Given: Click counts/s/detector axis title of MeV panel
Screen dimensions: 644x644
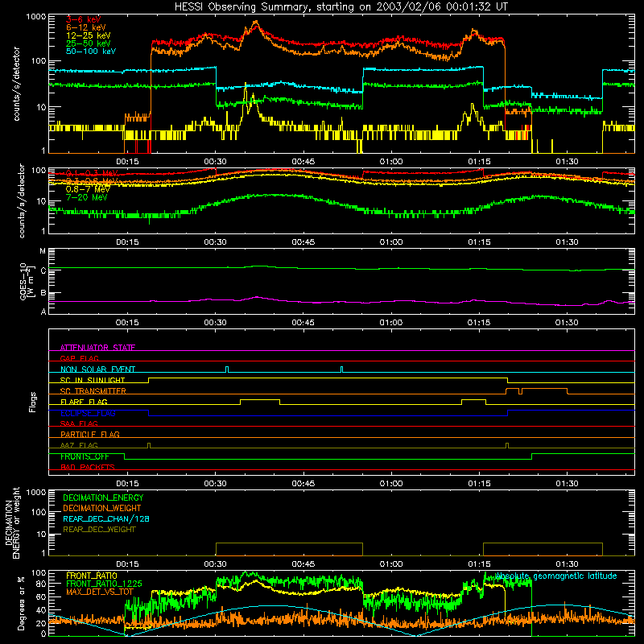Looking at the screenshot, I should click(22, 200).
